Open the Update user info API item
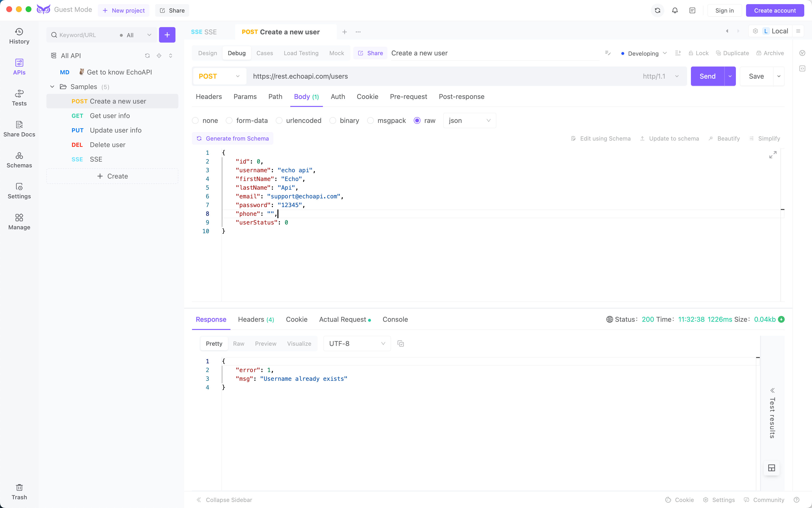This screenshot has width=812, height=508. click(x=112, y=130)
